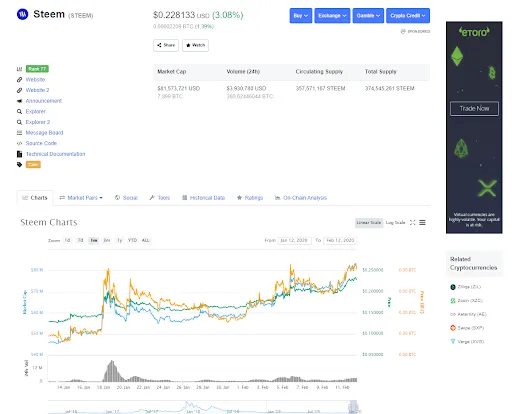Select Linear Scale for the chart
The width and height of the screenshot is (512, 414).
(369, 223)
